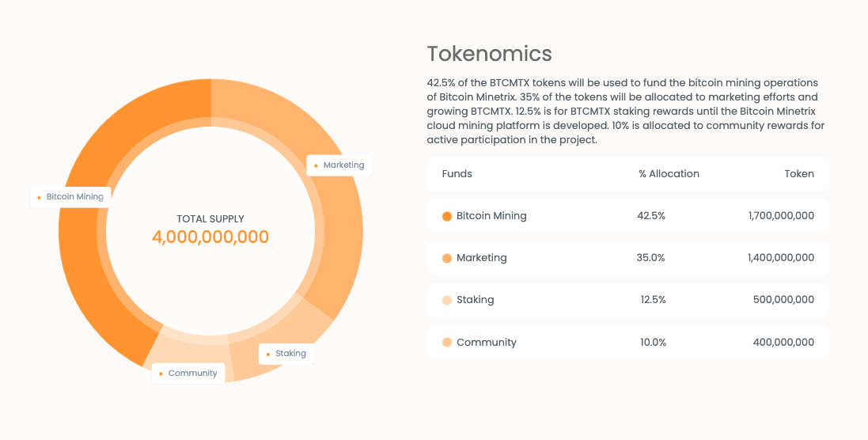Click the 4,000,000,000 total supply figure
The width and height of the screenshot is (868, 440).
coord(210,237)
